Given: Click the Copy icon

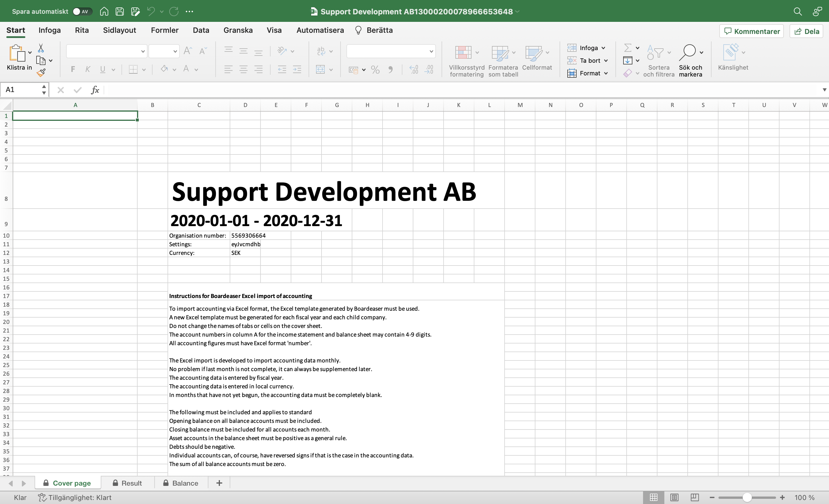Looking at the screenshot, I should click(x=41, y=60).
